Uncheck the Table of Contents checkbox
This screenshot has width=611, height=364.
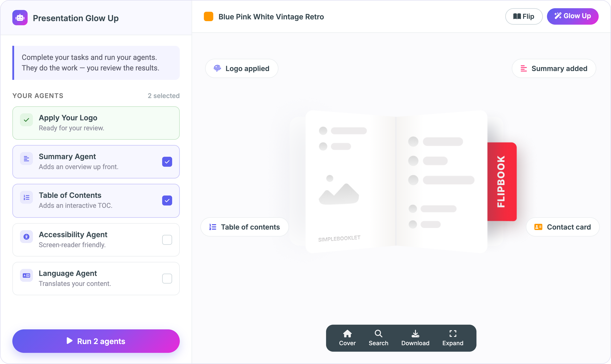[167, 201]
